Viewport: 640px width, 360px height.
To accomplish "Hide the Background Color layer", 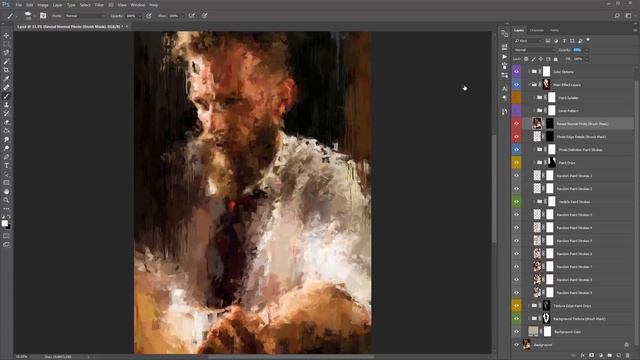I will point(516,331).
